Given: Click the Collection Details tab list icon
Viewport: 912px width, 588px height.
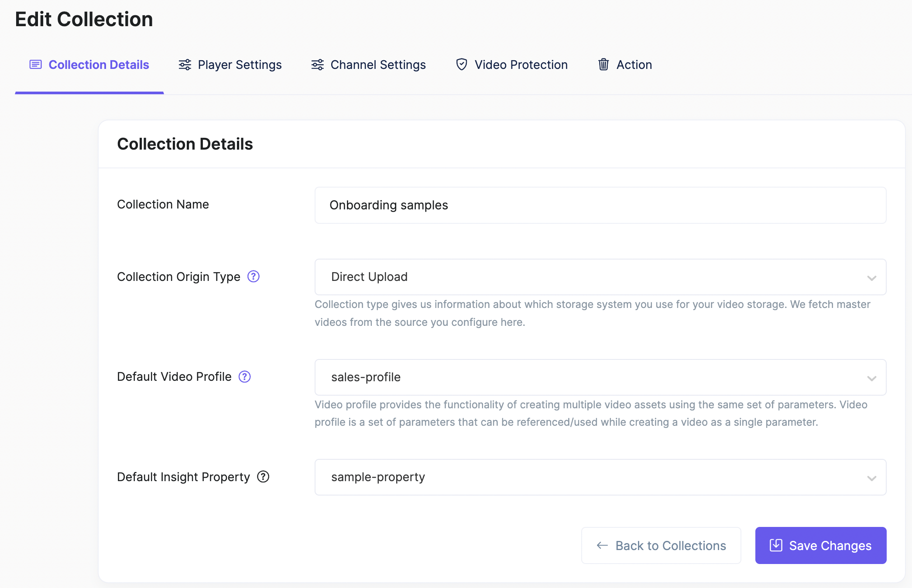Looking at the screenshot, I should pos(35,65).
